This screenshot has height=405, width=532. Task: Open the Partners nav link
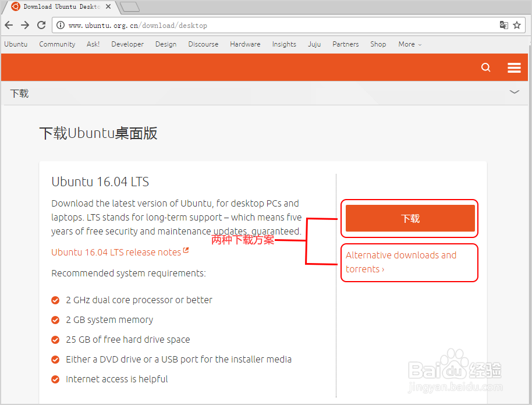point(345,44)
